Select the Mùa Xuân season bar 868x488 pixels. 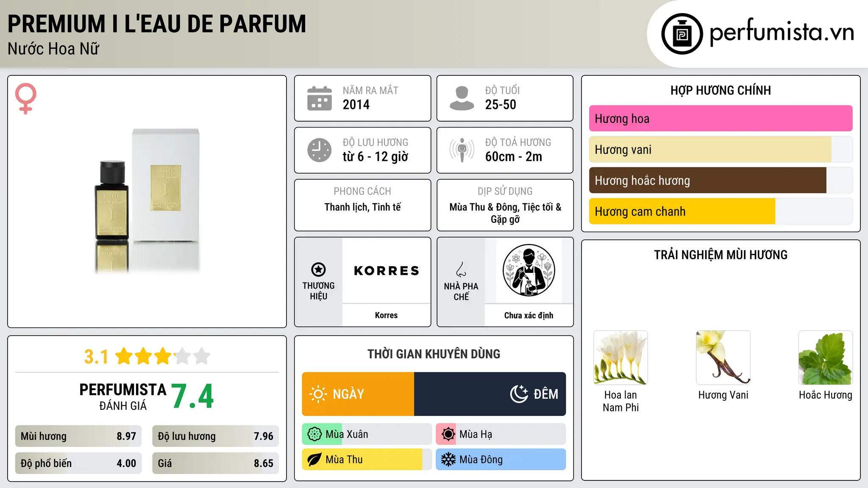(367, 434)
